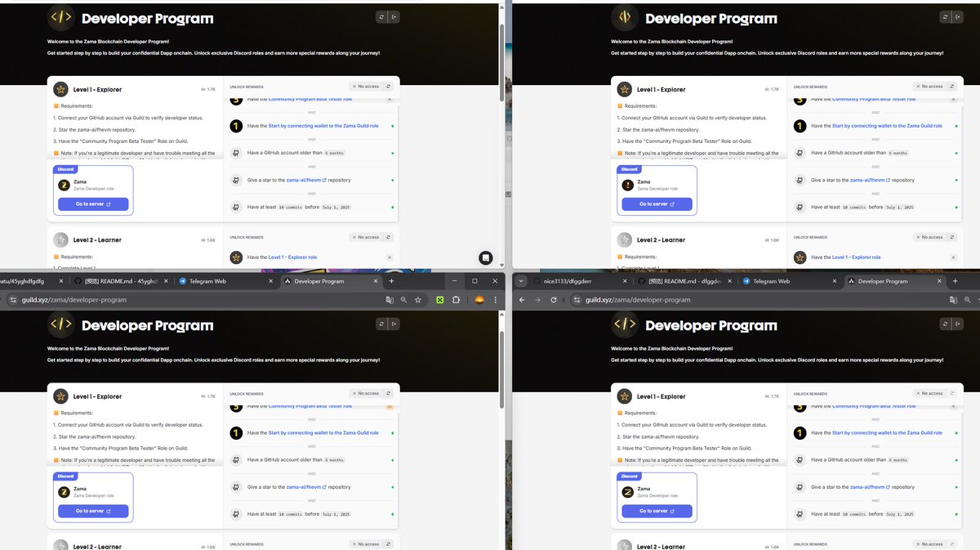Click header leave-guild icon in bottom-right window

tap(958, 324)
